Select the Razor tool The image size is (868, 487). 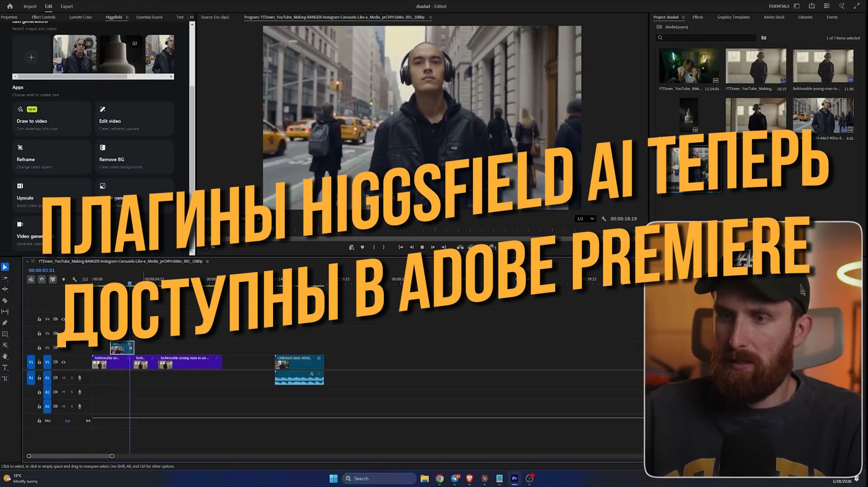(x=5, y=300)
